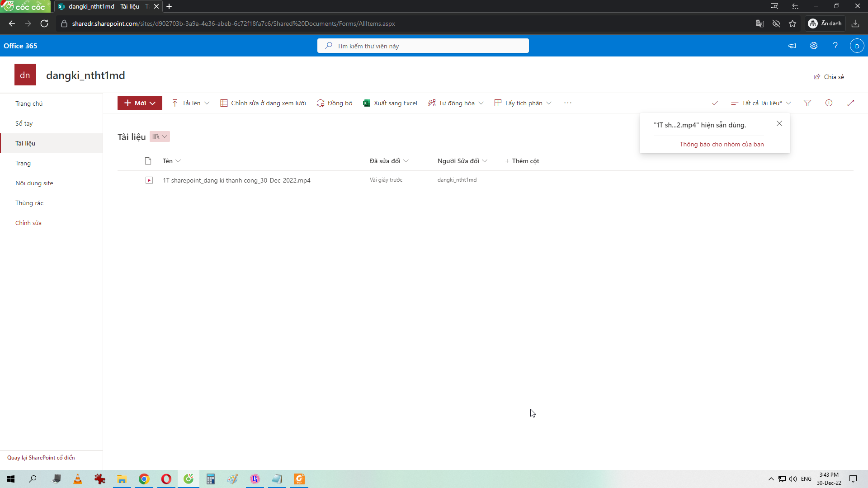Click the Chỉnh sửa navigation link
The width and height of the screenshot is (868, 488).
tap(28, 223)
